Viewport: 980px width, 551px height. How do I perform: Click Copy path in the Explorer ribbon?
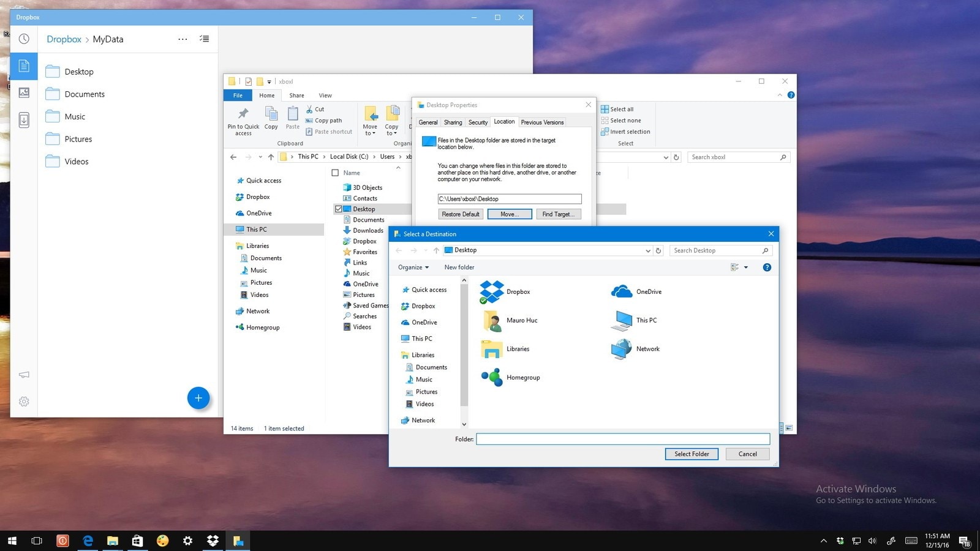coord(324,121)
